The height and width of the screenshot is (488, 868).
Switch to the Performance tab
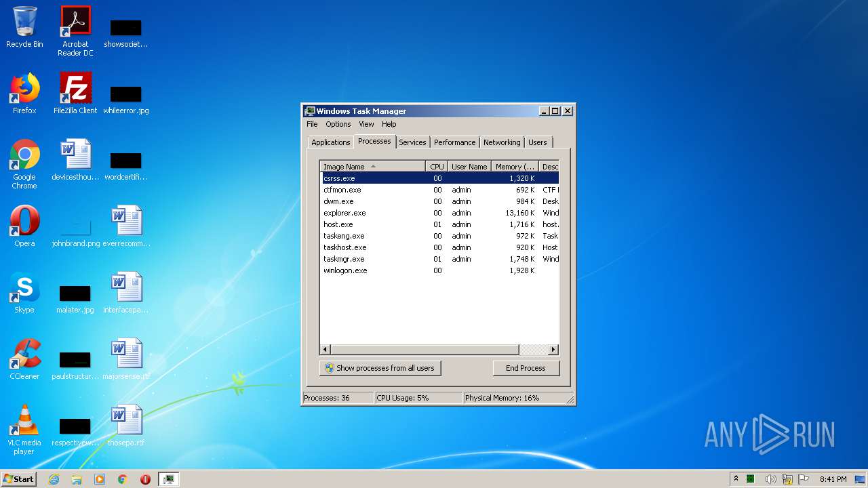(x=454, y=142)
